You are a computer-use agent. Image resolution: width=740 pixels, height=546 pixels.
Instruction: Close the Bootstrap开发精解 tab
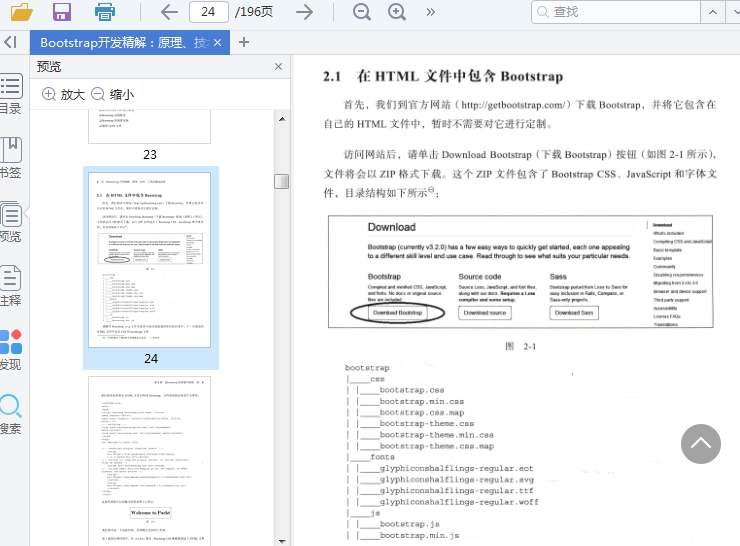point(218,42)
